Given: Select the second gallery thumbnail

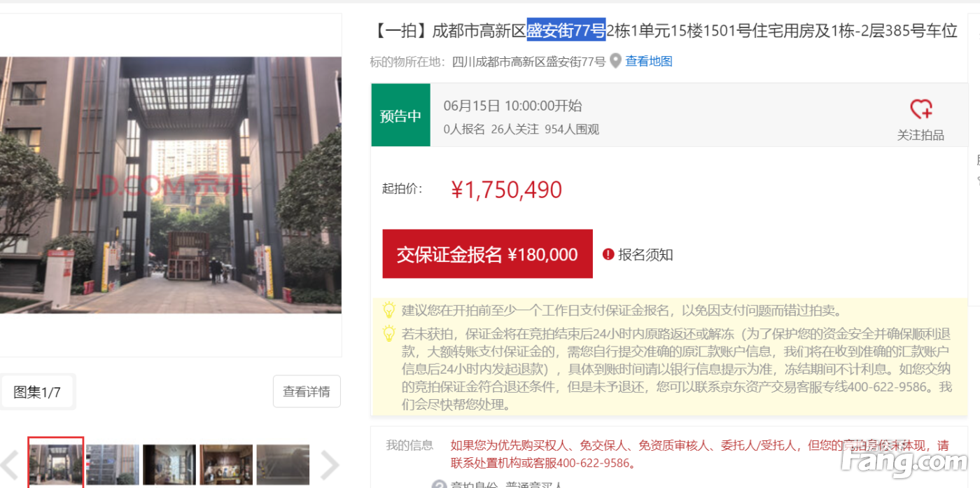Looking at the screenshot, I should coord(113,465).
